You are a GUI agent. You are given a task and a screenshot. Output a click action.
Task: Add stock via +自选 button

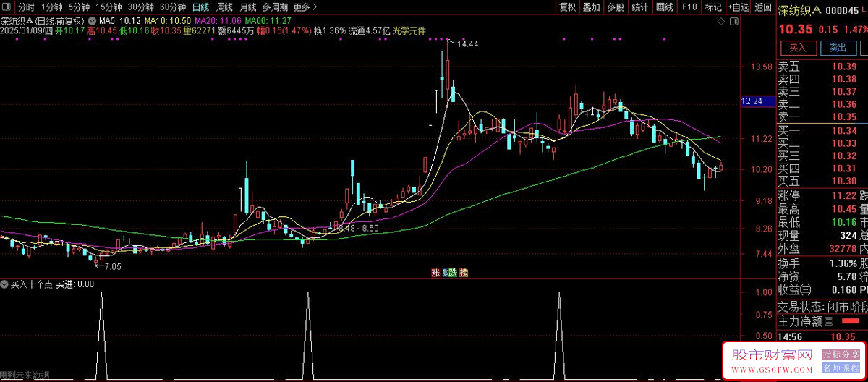(739, 7)
